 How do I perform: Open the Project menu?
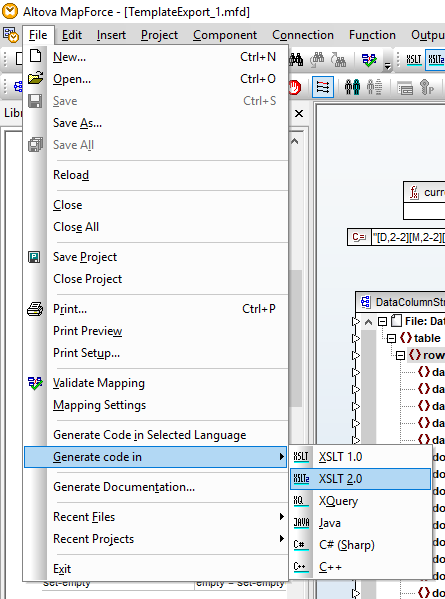159,35
